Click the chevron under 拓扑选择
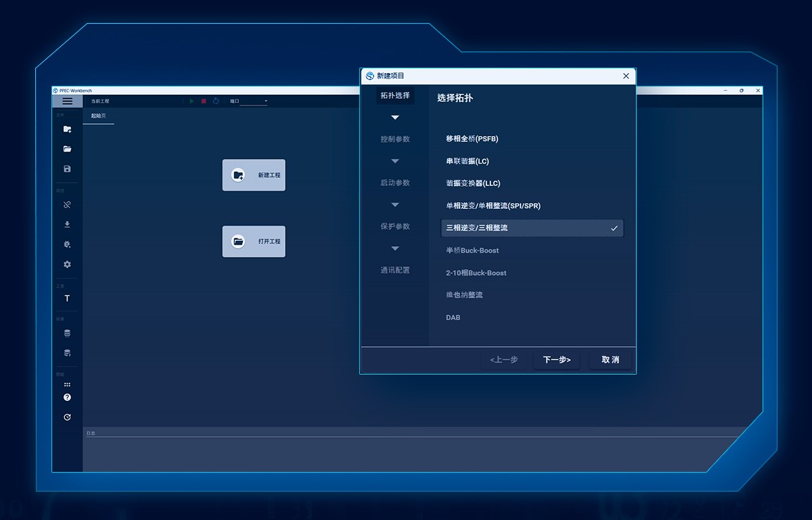 395,117
